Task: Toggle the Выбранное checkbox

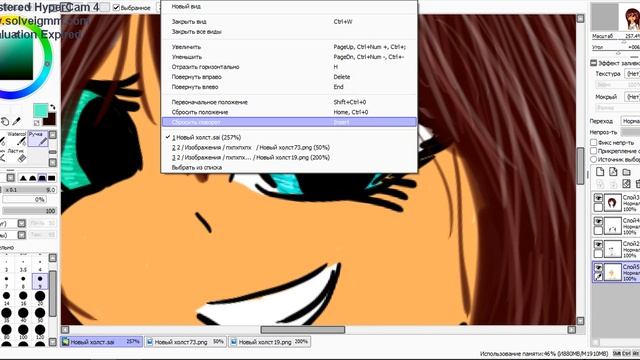Action: pos(116,7)
